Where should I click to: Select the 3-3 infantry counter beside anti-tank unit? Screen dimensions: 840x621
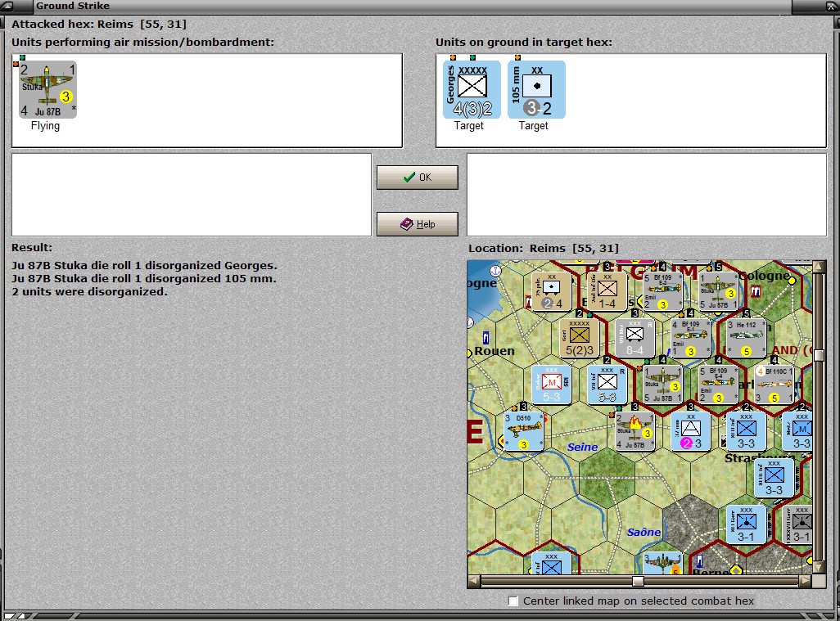click(x=746, y=431)
